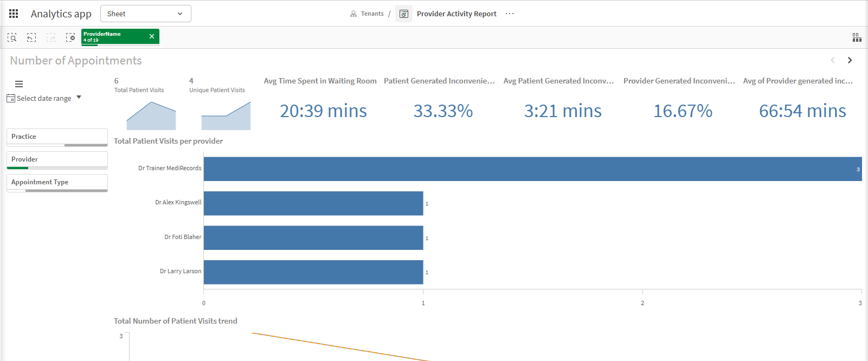The image size is (868, 361).
Task: Open the Sheet dropdown
Action: point(146,14)
